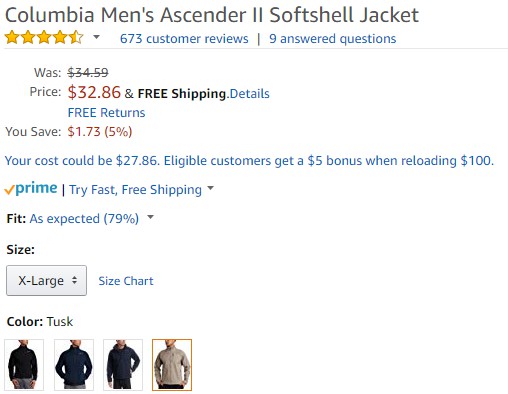Click the FREE Shipping Details link
Screen dimensions: 508x394
tap(249, 94)
